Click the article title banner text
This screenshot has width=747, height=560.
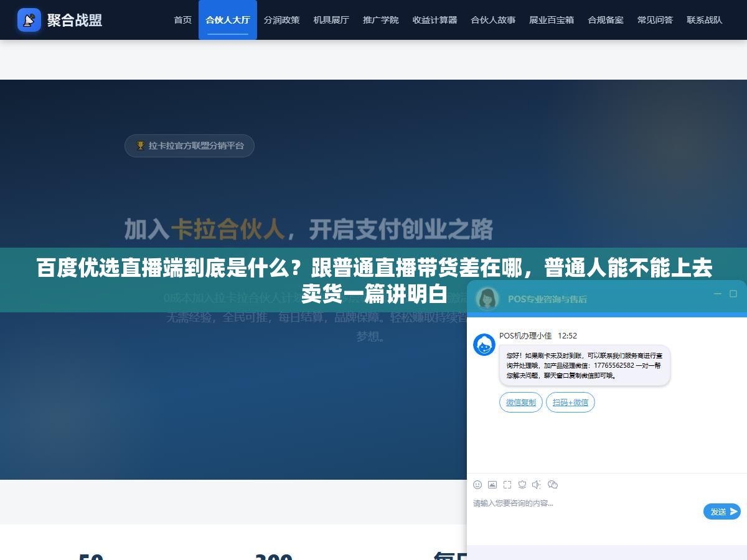click(374, 281)
